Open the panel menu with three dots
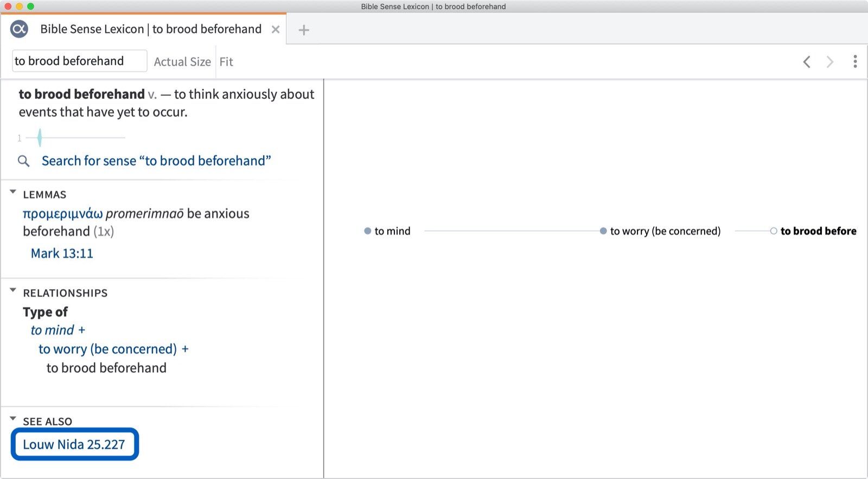 pos(855,61)
